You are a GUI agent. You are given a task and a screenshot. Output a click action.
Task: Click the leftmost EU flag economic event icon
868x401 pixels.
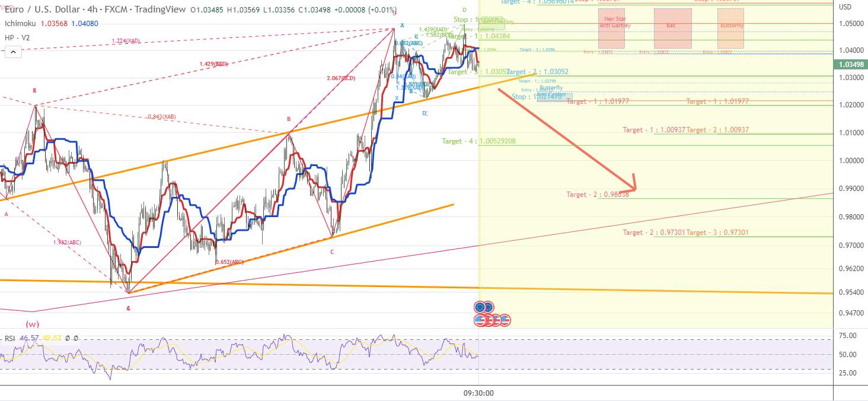pos(479,307)
